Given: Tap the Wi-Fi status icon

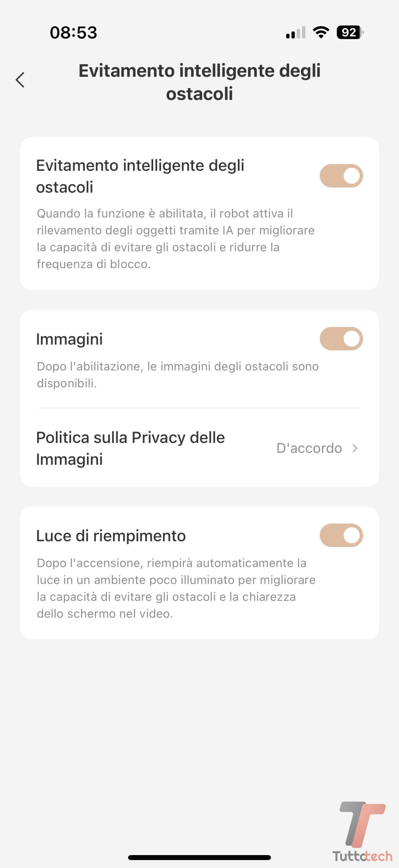Looking at the screenshot, I should (321, 32).
